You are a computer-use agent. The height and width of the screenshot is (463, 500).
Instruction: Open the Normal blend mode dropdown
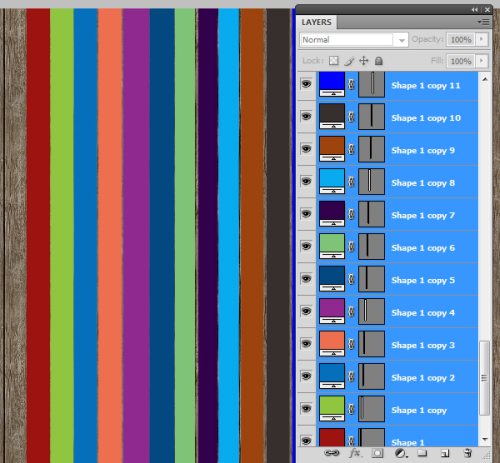[354, 40]
